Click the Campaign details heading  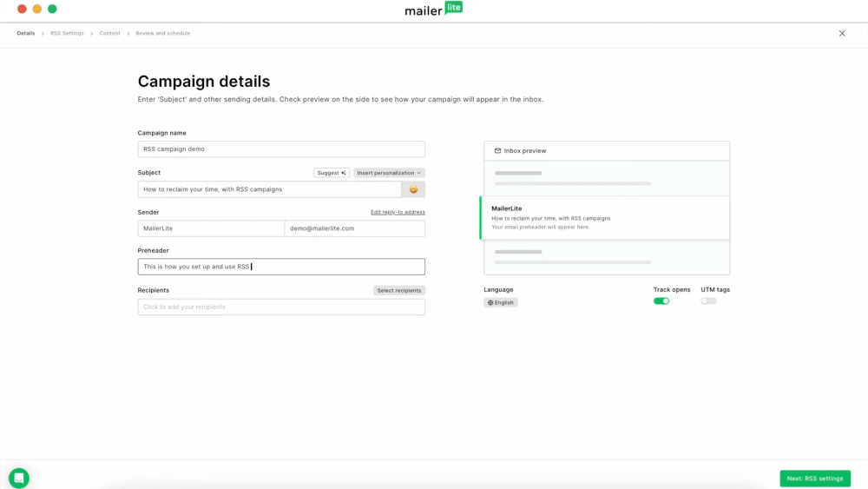point(204,82)
